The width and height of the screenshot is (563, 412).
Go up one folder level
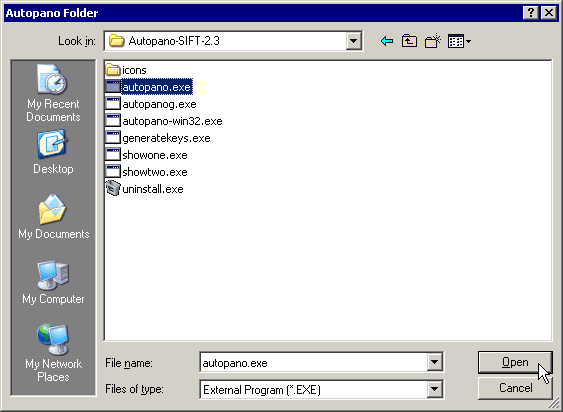(x=409, y=41)
